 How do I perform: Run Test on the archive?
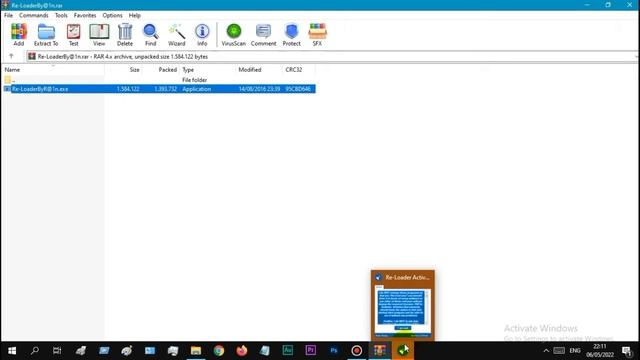pyautogui.click(x=73, y=35)
